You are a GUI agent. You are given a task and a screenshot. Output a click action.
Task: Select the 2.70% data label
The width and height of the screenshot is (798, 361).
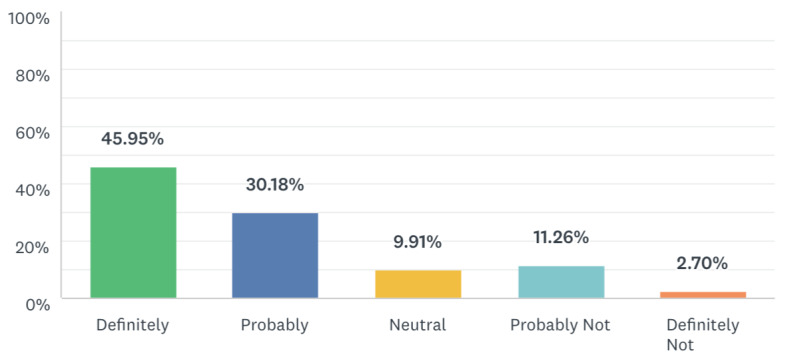702,263
